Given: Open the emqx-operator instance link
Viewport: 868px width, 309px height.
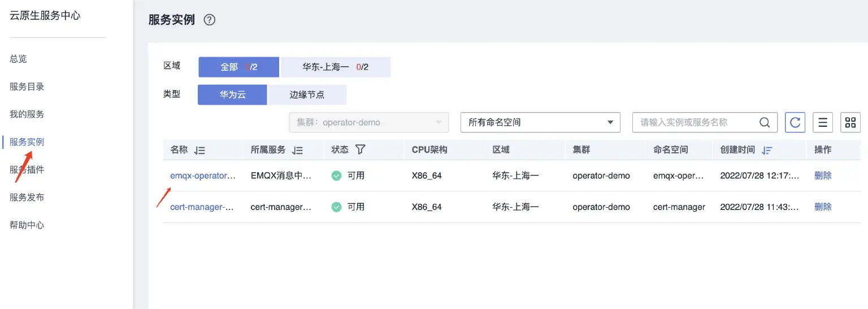Looking at the screenshot, I should coord(202,175).
